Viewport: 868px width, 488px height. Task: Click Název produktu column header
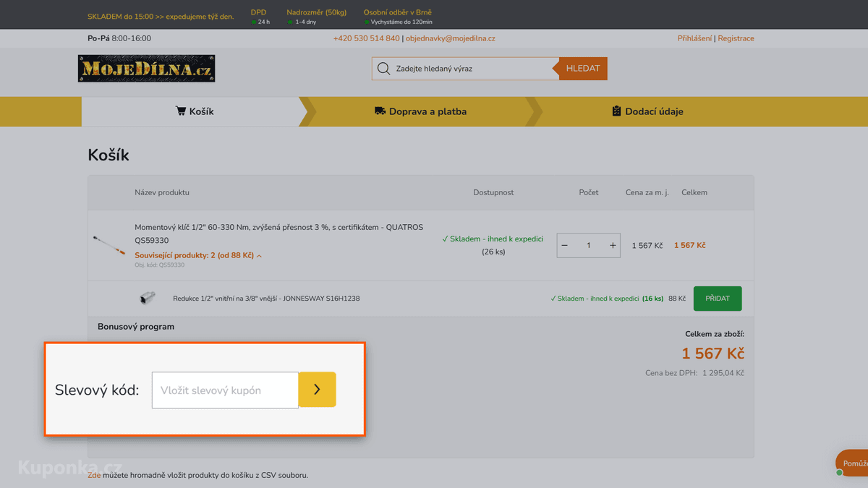pyautogui.click(x=162, y=193)
